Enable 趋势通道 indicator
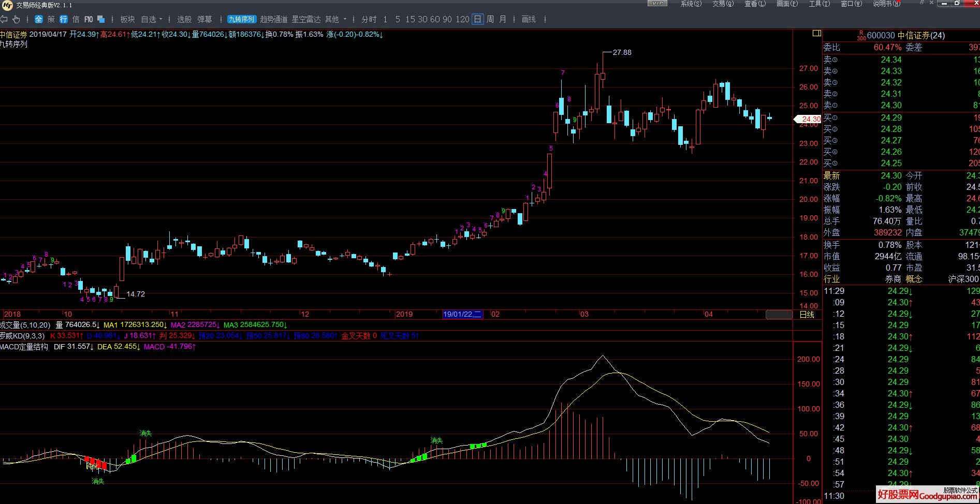This screenshot has height=504, width=980. click(x=274, y=20)
